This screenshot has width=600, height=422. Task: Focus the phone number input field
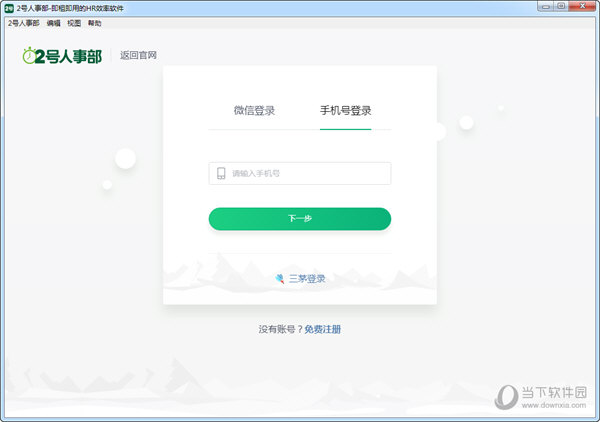click(x=300, y=173)
